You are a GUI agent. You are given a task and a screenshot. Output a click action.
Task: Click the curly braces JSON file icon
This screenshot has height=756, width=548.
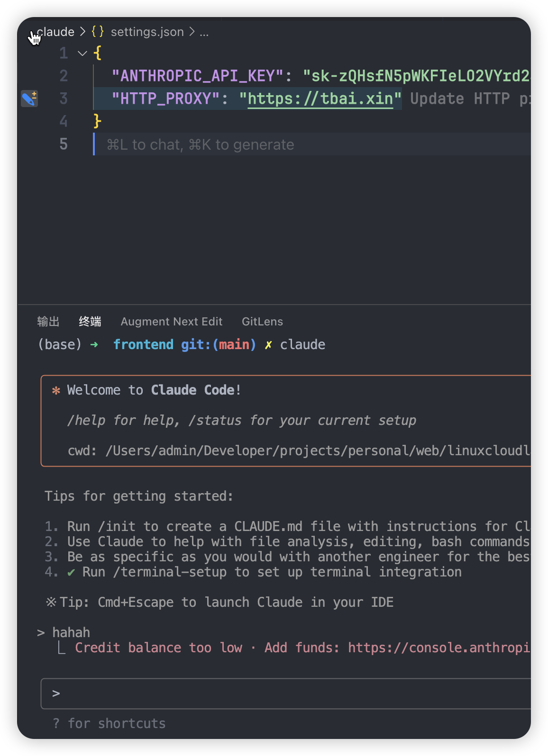pos(98,32)
